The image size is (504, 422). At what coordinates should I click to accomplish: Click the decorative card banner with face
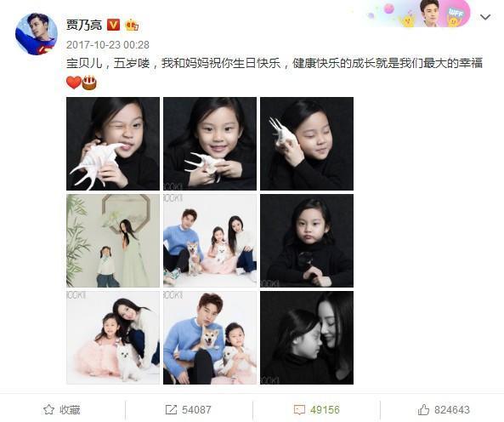coord(418,14)
